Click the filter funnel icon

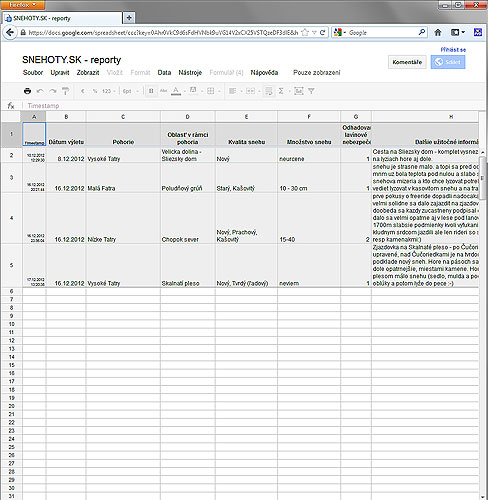point(311,91)
